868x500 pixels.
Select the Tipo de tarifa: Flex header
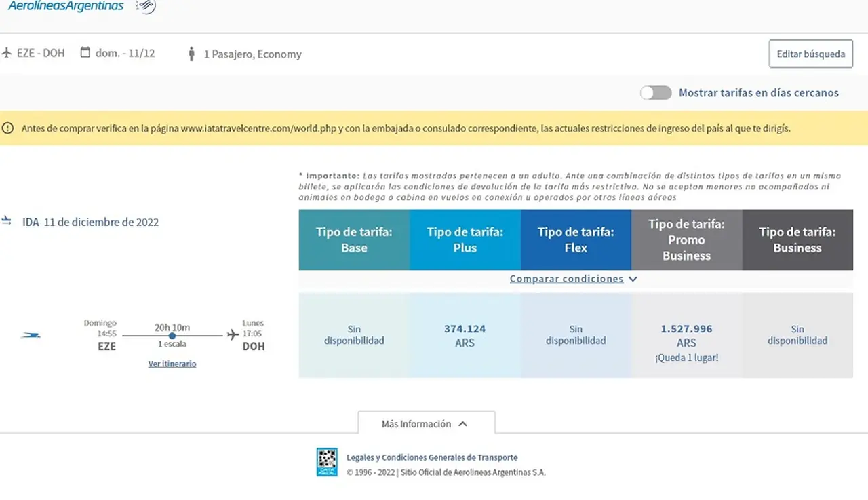pos(576,240)
